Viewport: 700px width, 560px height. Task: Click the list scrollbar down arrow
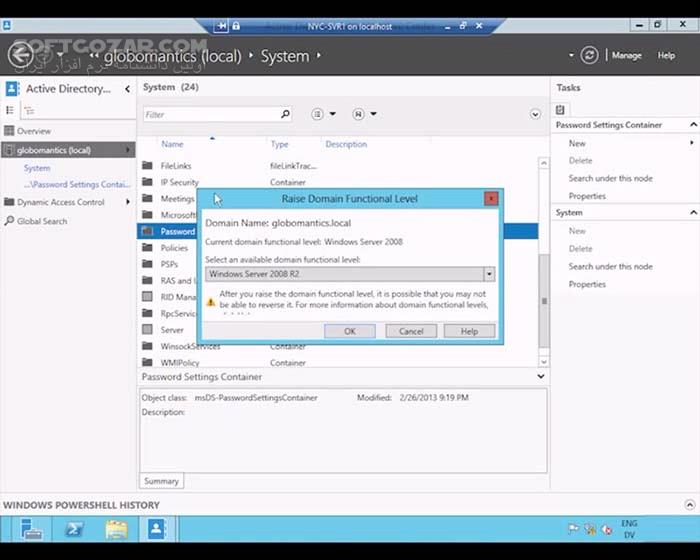544,361
